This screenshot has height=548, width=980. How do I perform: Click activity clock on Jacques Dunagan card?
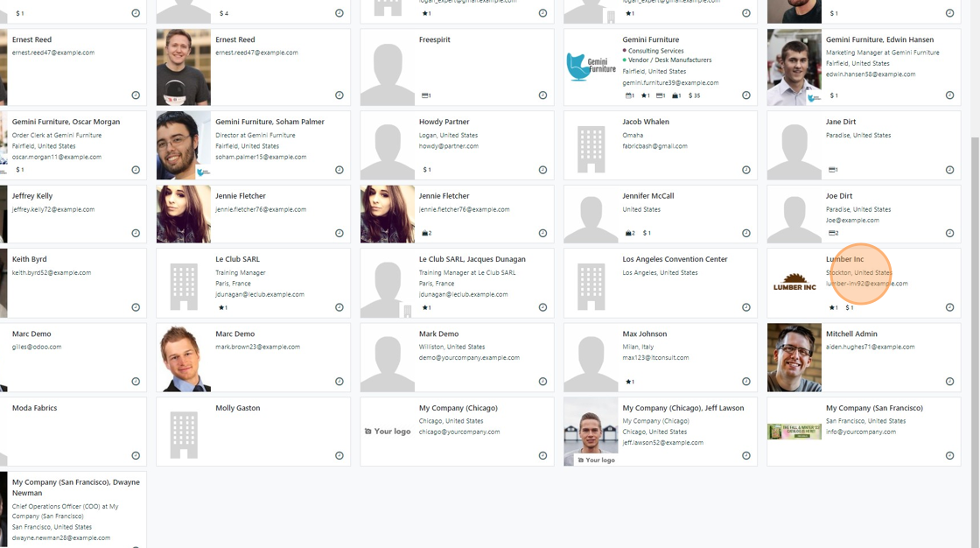pyautogui.click(x=542, y=307)
